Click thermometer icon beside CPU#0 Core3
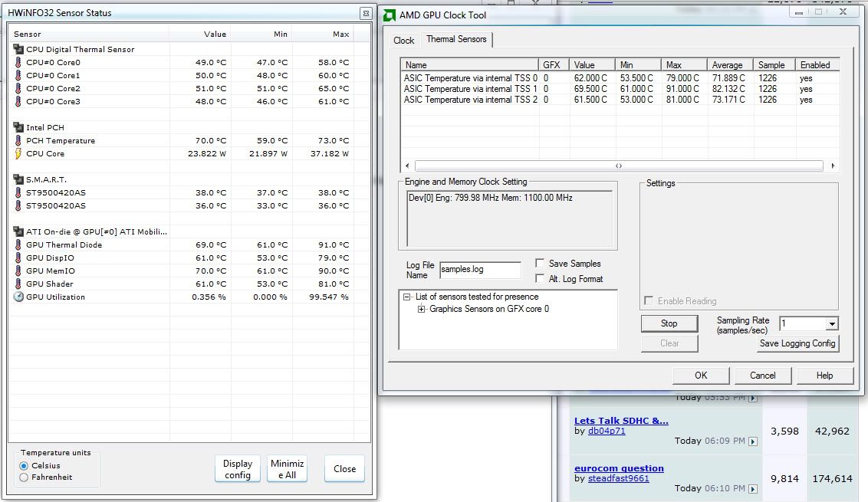Screen dimensions: 868x502 coord(18,101)
